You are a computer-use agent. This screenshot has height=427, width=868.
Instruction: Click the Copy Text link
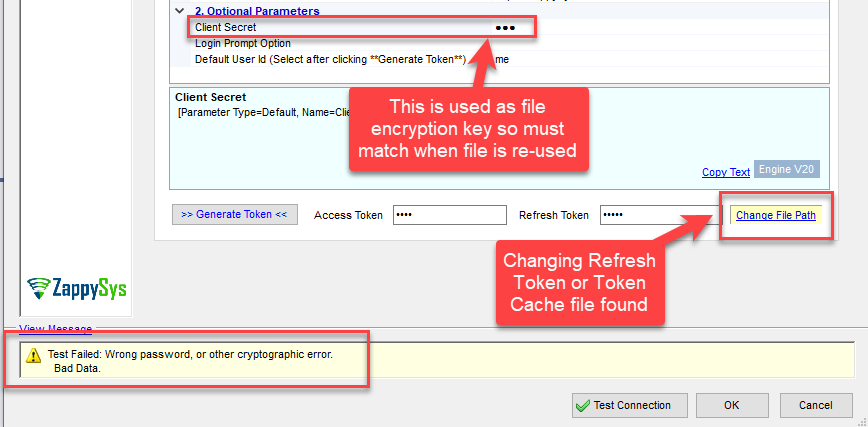coord(725,172)
